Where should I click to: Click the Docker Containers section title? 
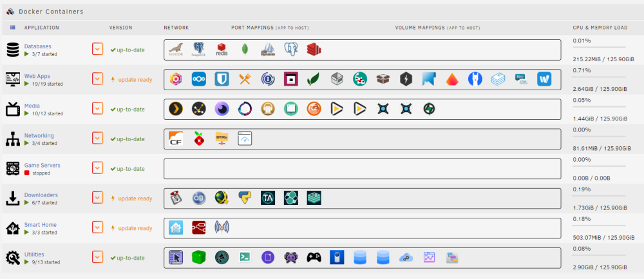coord(51,12)
